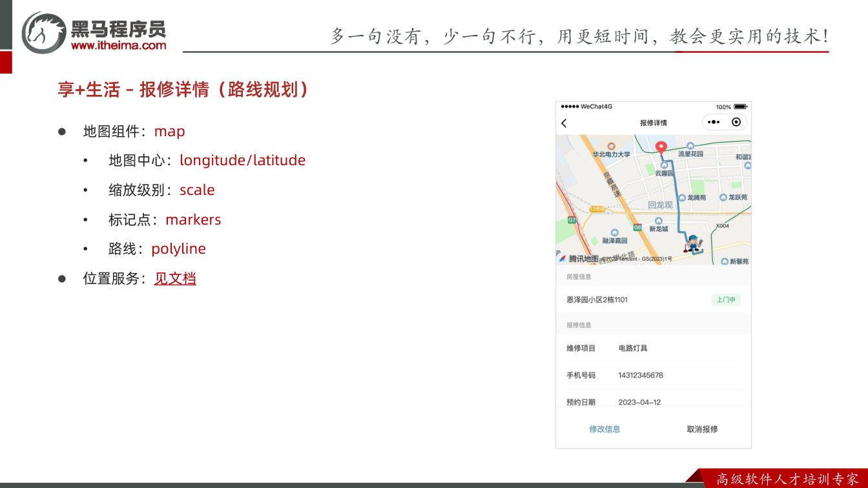This screenshot has height=488, width=868.
Task: Tap the 流星花园 location icon on map
Action: (x=690, y=147)
